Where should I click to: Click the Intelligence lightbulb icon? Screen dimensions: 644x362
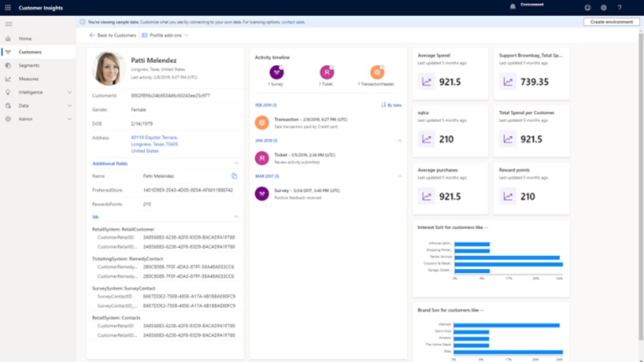[8, 92]
